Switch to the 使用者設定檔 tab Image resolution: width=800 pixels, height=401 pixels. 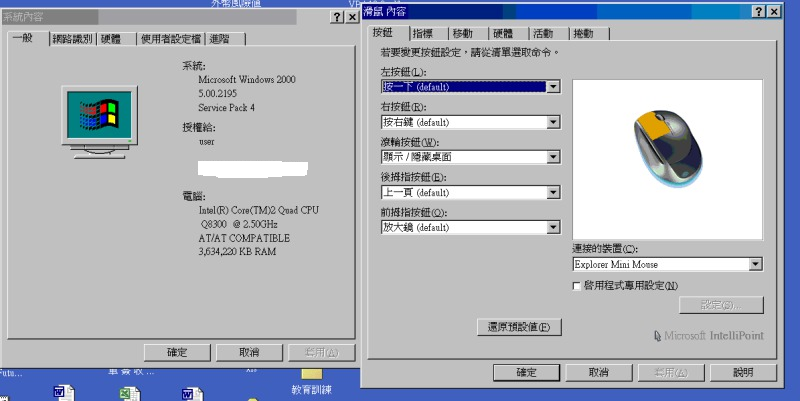[x=170, y=39]
